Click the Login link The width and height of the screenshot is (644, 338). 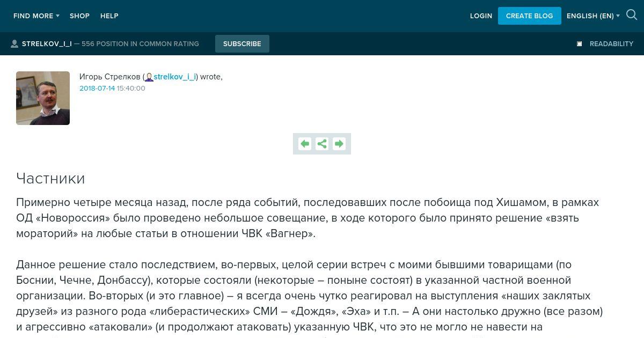pos(481,16)
